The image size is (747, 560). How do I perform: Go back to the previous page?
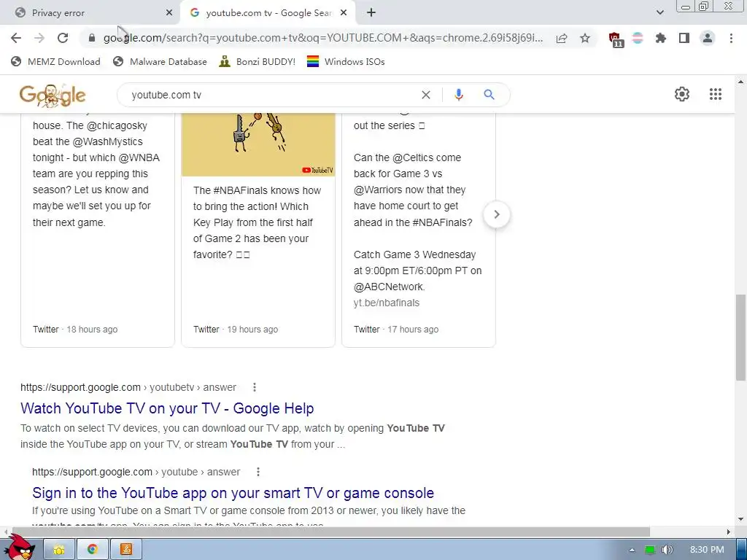(x=16, y=38)
